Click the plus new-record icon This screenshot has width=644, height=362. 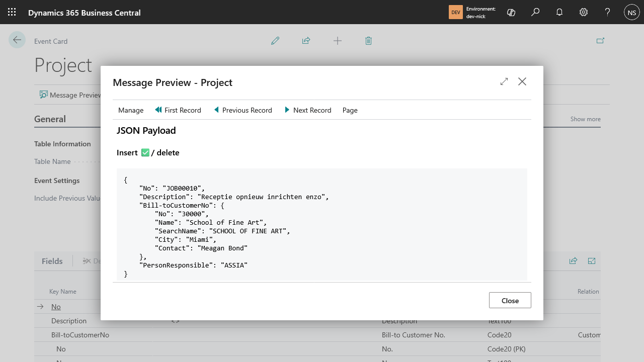(338, 41)
